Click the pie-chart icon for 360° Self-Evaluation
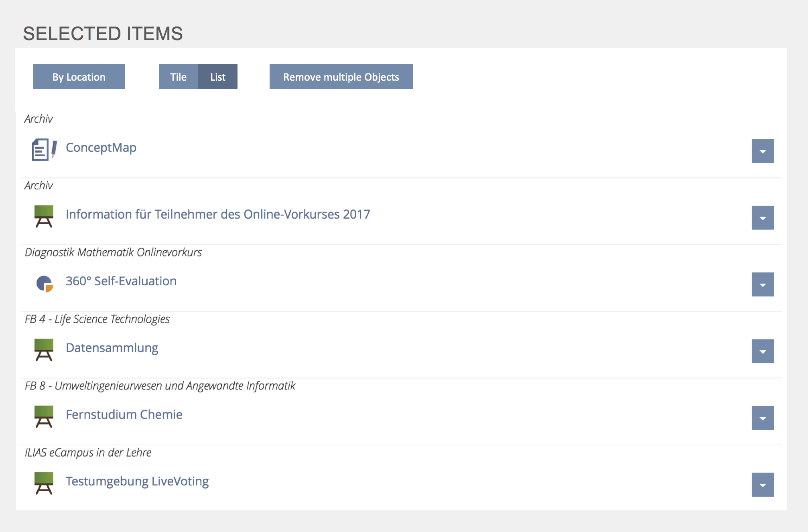The image size is (808, 532). pos(44,284)
